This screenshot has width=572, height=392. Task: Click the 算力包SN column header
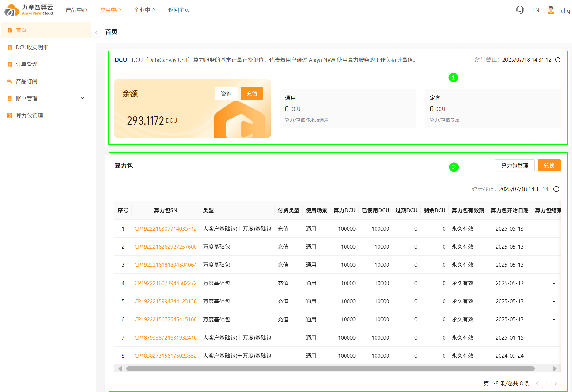(x=166, y=210)
